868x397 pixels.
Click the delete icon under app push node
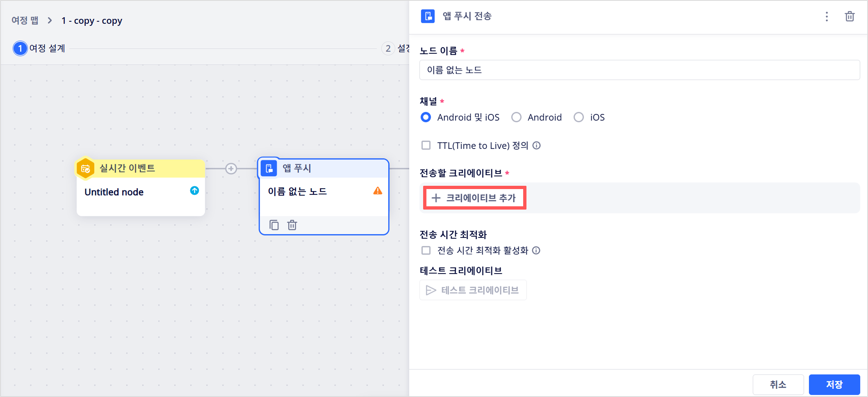[292, 225]
